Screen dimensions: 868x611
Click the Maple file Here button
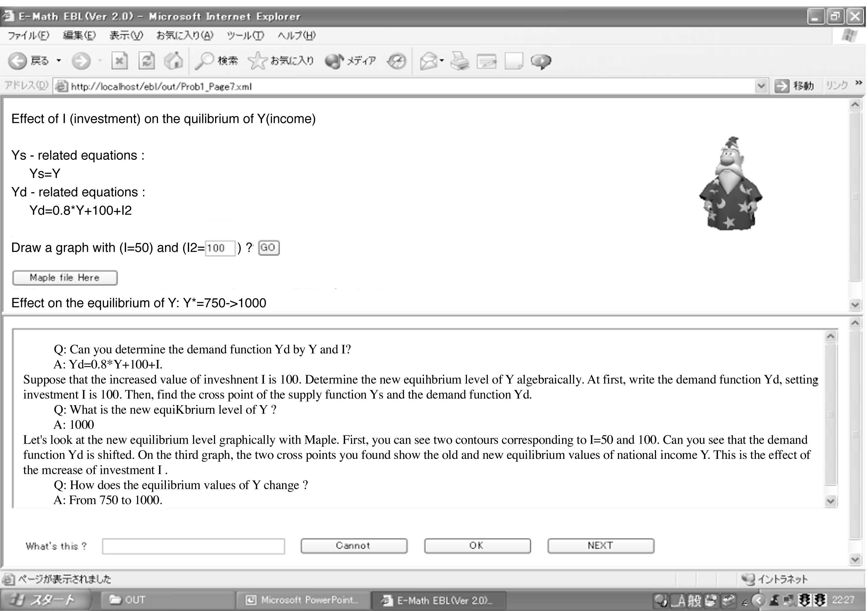[65, 278]
